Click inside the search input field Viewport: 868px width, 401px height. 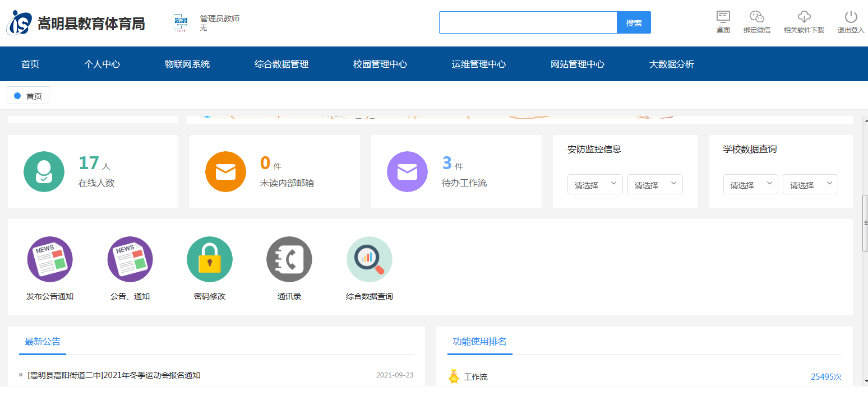point(527,22)
